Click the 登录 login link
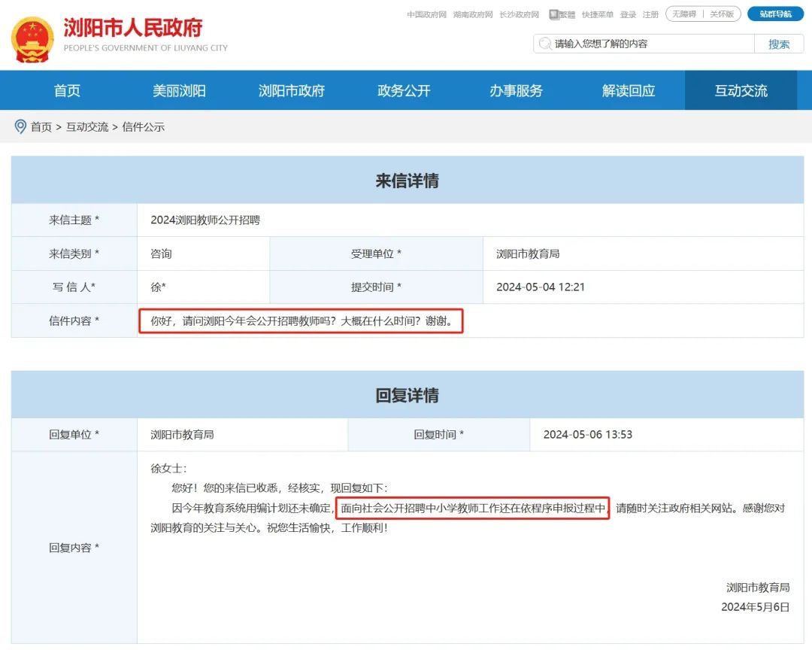The image size is (812, 653). coord(628,14)
